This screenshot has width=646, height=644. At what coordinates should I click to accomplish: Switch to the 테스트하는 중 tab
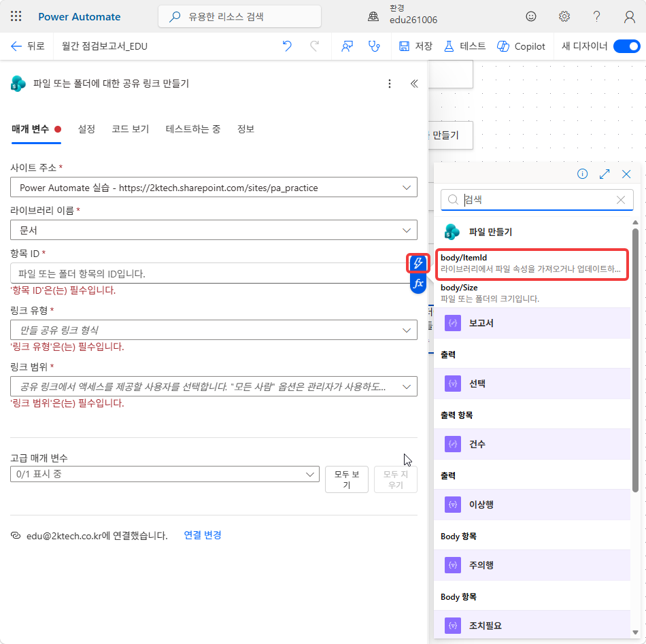coord(193,129)
